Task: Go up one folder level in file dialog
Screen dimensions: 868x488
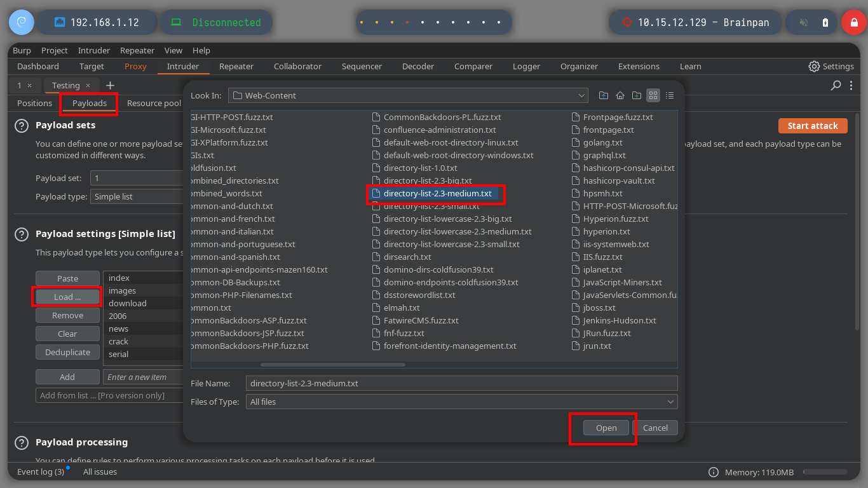Action: [x=603, y=95]
